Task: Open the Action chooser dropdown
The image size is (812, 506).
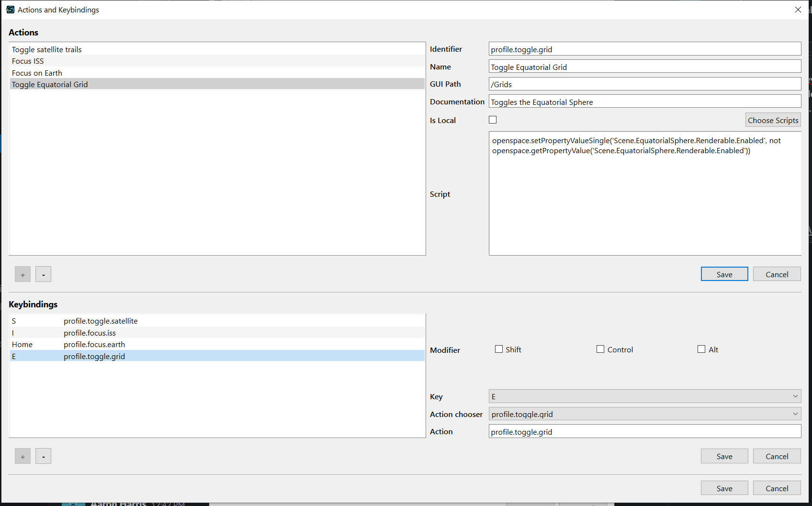Action: point(645,414)
